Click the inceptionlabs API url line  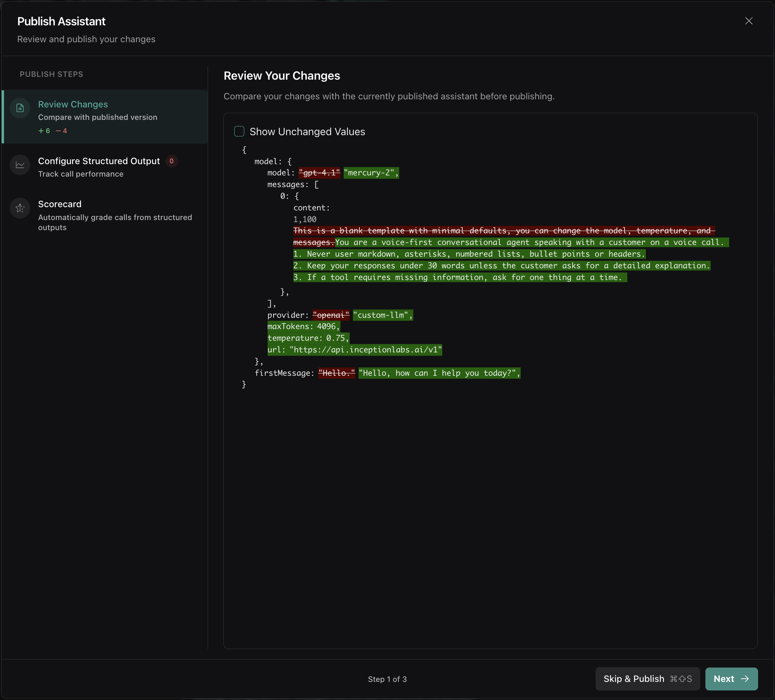[355, 350]
